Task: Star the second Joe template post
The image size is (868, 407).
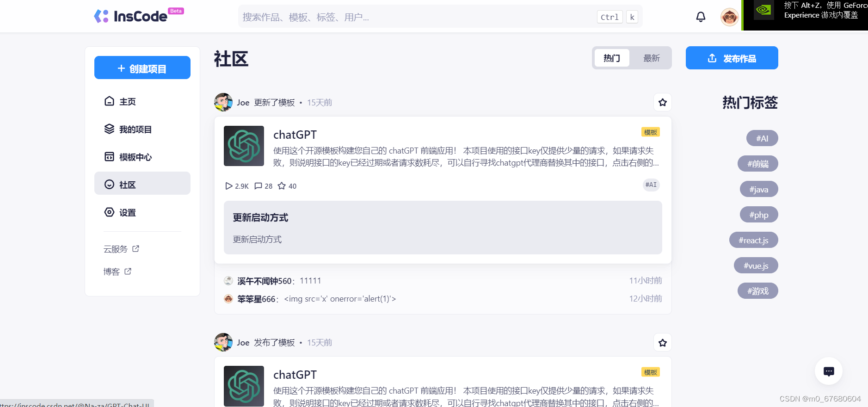Action: pyautogui.click(x=662, y=343)
